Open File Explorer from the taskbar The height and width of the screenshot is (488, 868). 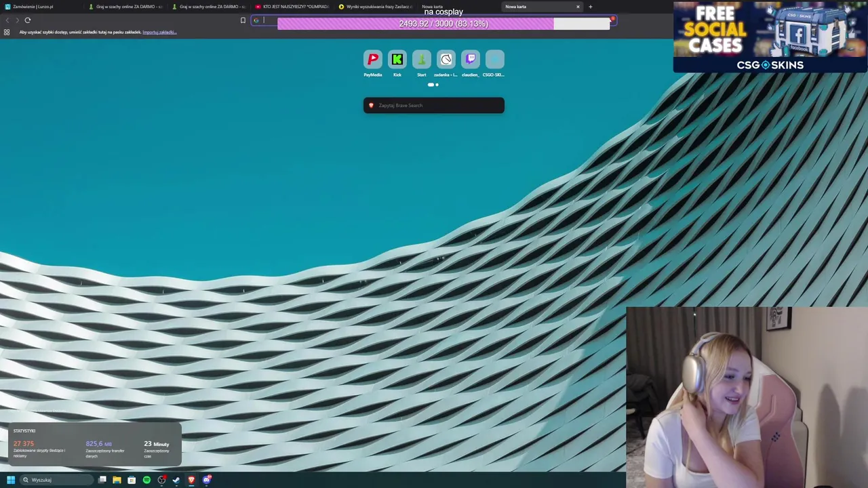117,480
